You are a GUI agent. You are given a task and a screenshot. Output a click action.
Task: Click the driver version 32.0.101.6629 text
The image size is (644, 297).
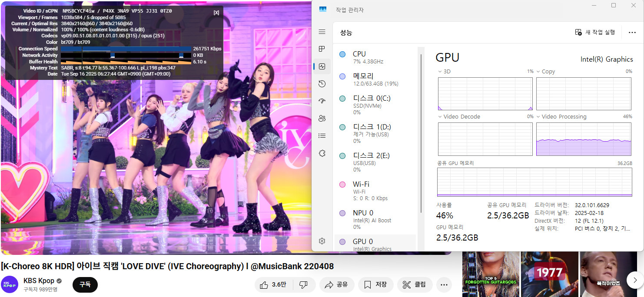(x=592, y=205)
